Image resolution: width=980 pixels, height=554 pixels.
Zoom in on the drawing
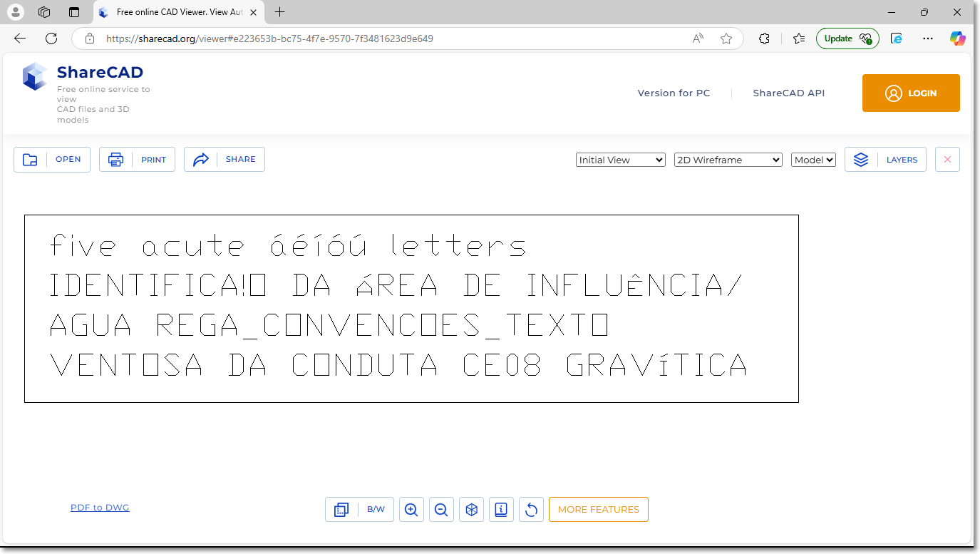pos(411,510)
